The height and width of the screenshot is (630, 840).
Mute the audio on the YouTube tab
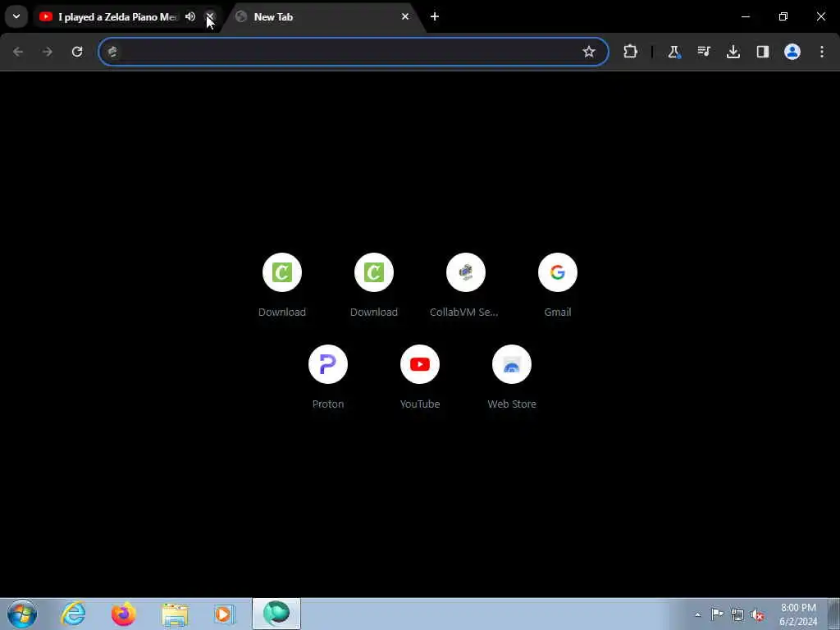coord(190,16)
